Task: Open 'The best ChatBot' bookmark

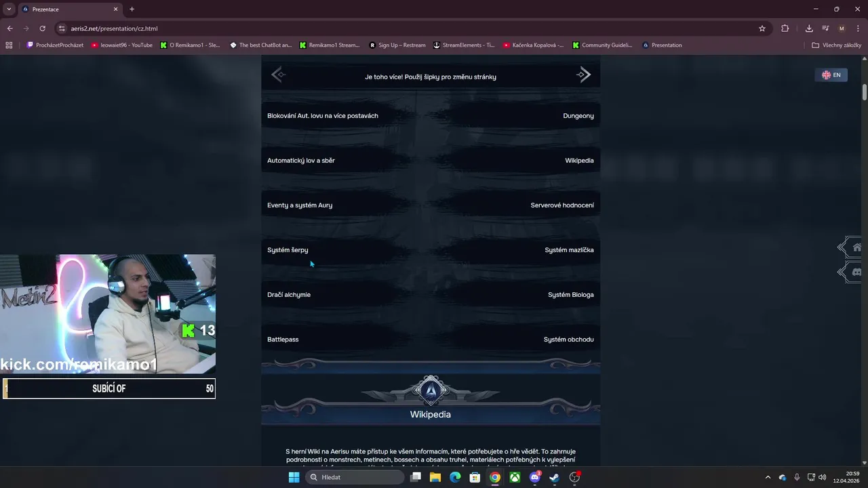Action: coord(260,45)
